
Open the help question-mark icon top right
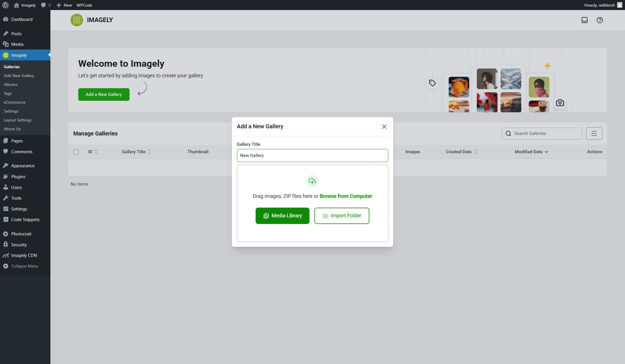(600, 20)
